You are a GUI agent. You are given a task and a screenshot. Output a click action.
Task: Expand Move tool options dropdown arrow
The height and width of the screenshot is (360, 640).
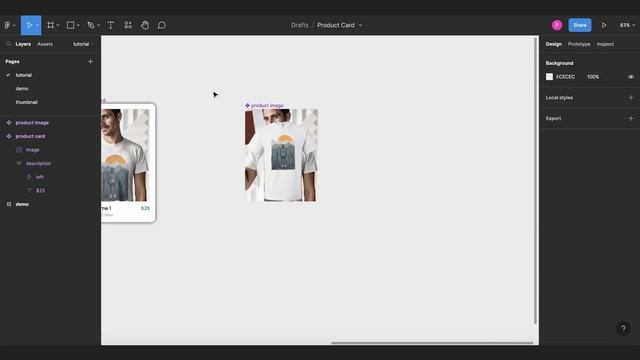click(x=37, y=25)
